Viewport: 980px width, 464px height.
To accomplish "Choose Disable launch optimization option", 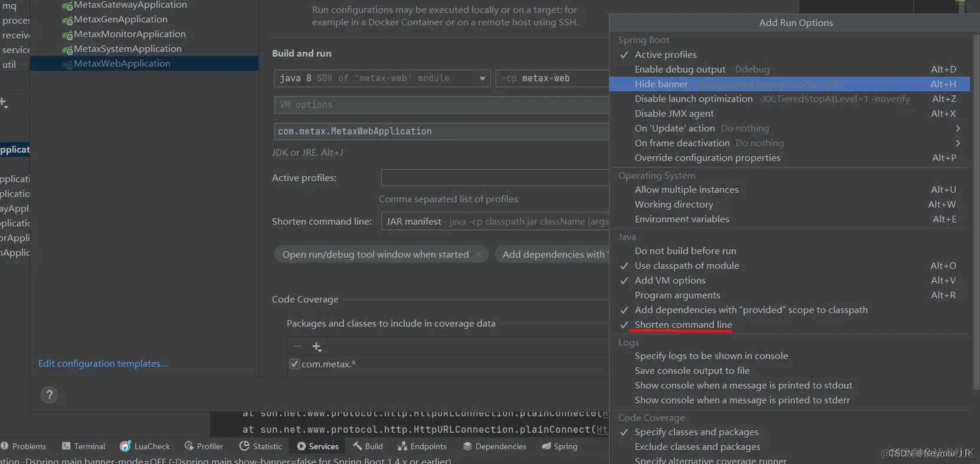I will 789,99.
